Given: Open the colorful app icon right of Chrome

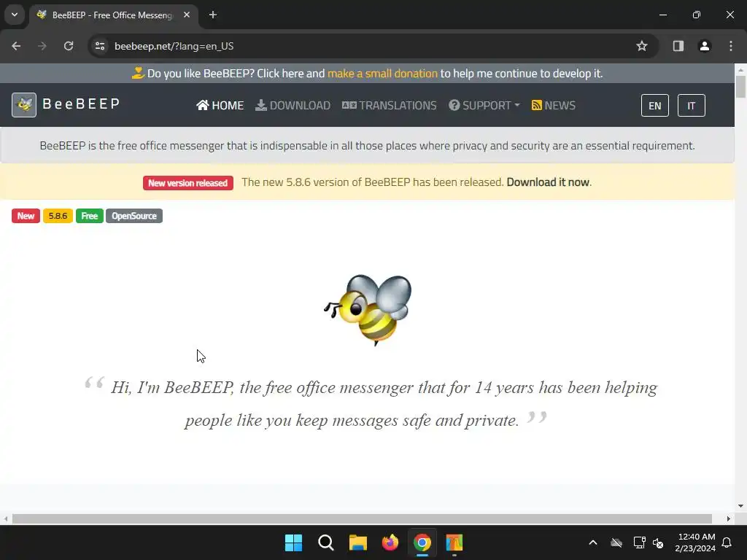Looking at the screenshot, I should 454,542.
